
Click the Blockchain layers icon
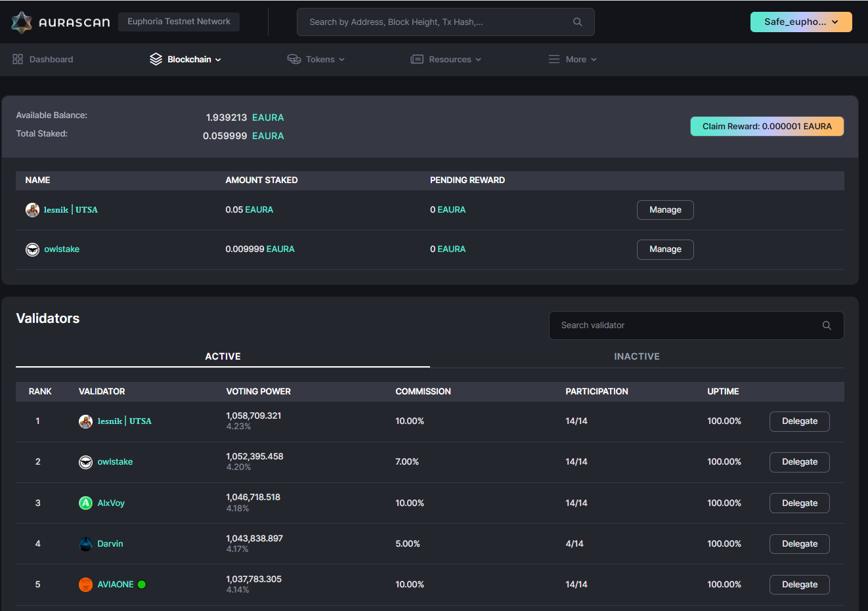pos(156,59)
